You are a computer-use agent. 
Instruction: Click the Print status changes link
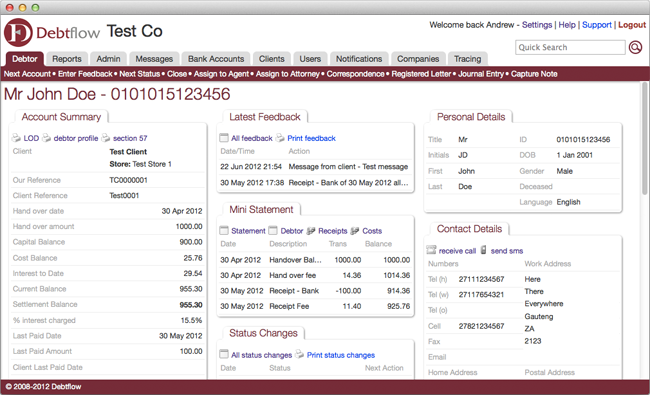pyautogui.click(x=341, y=355)
